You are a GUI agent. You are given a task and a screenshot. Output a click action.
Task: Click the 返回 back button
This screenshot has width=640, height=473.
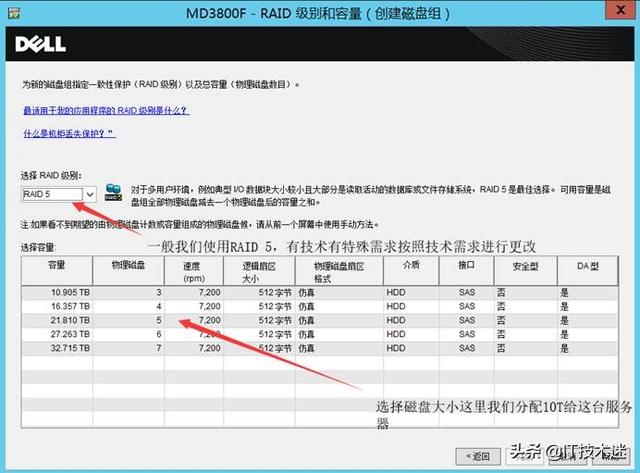(x=478, y=456)
